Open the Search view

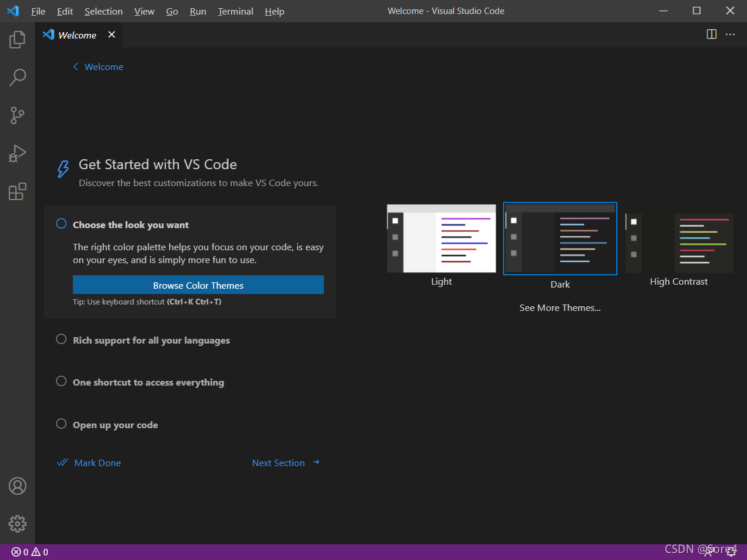(18, 77)
